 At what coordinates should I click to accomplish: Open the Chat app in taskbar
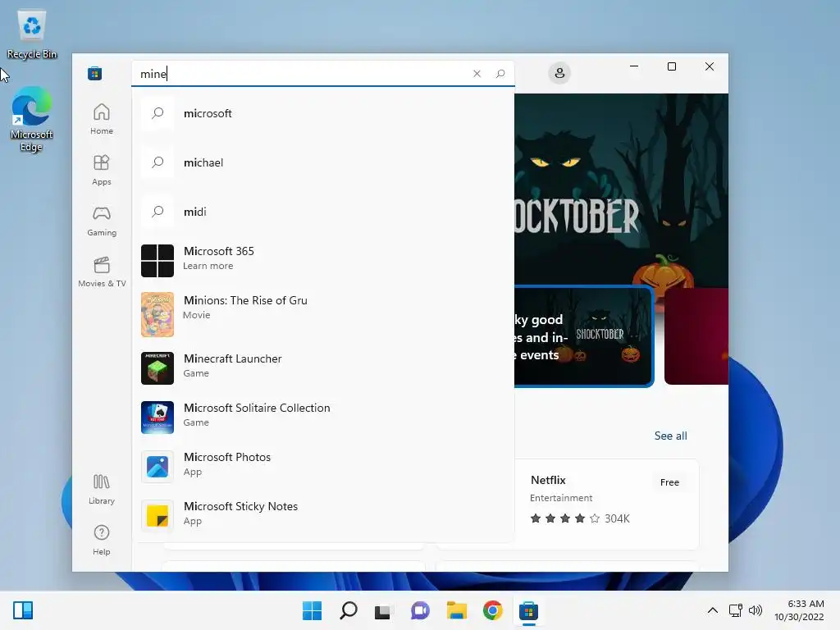pyautogui.click(x=421, y=610)
